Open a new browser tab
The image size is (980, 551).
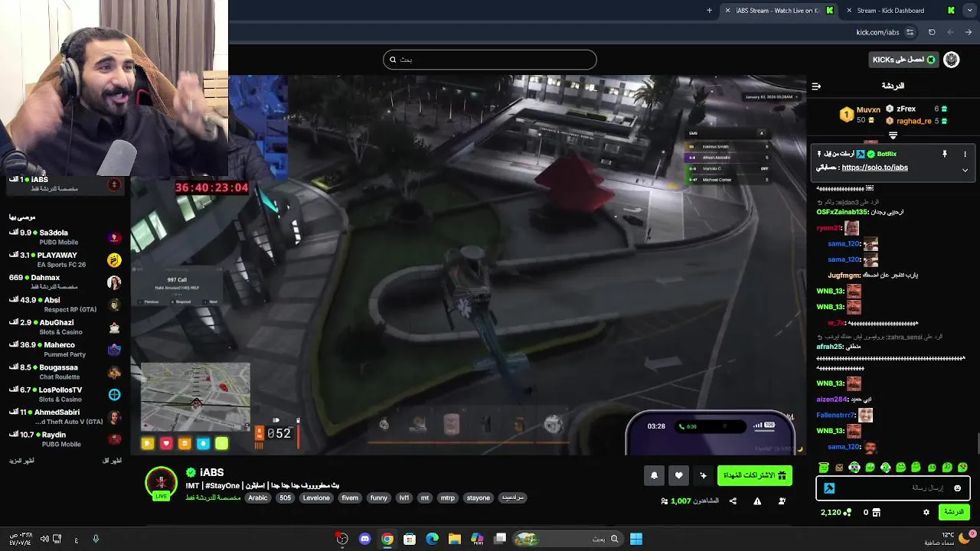(x=709, y=11)
